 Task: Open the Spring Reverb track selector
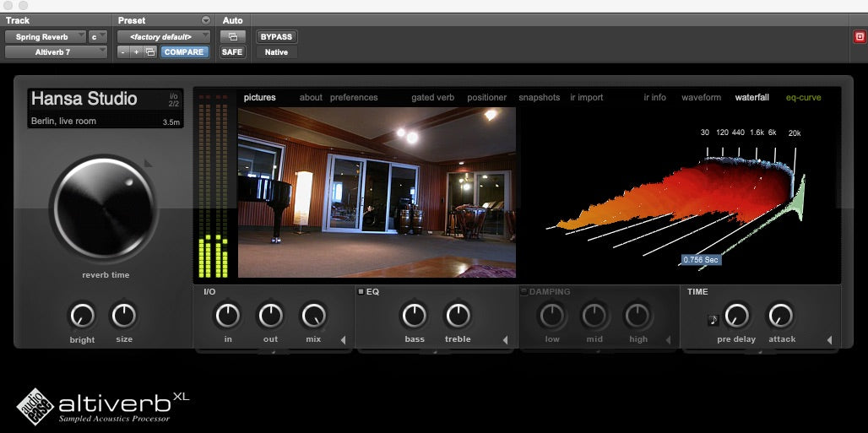(46, 37)
